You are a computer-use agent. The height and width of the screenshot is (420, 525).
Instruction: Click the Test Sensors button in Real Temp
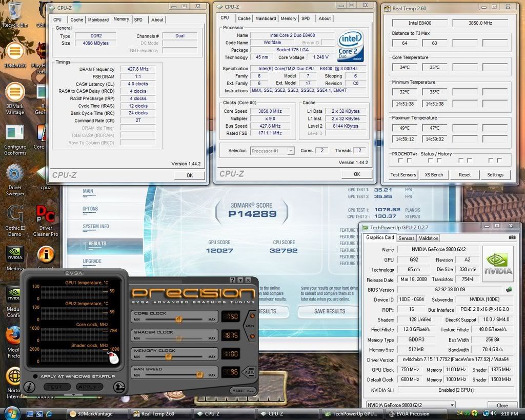pyautogui.click(x=403, y=174)
